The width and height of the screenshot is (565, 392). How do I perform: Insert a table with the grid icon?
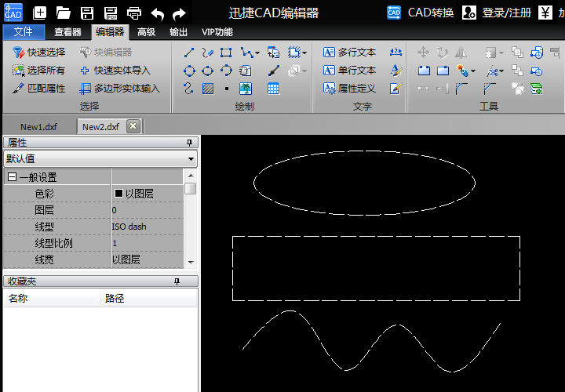(x=274, y=89)
